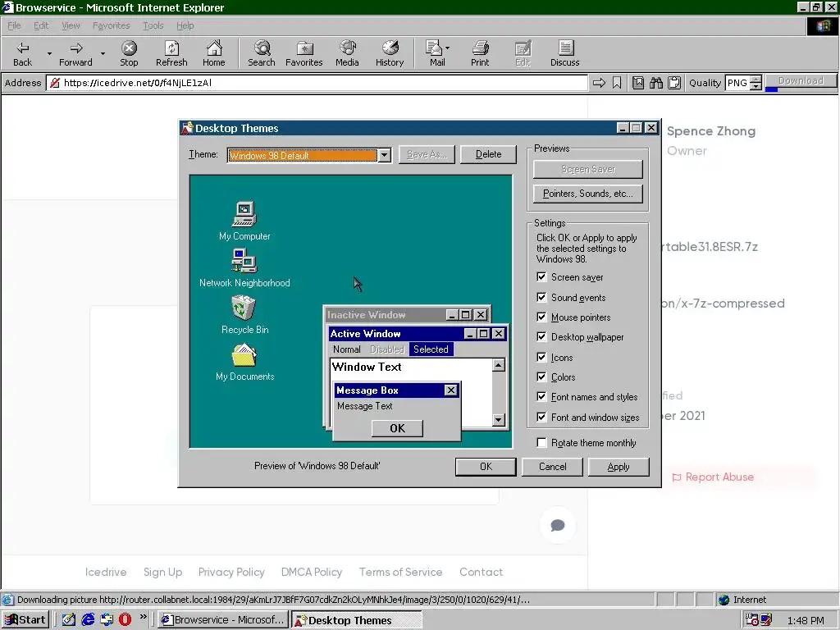840x630 pixels.
Task: Click the bookmarks book icon
Action: tap(638, 83)
